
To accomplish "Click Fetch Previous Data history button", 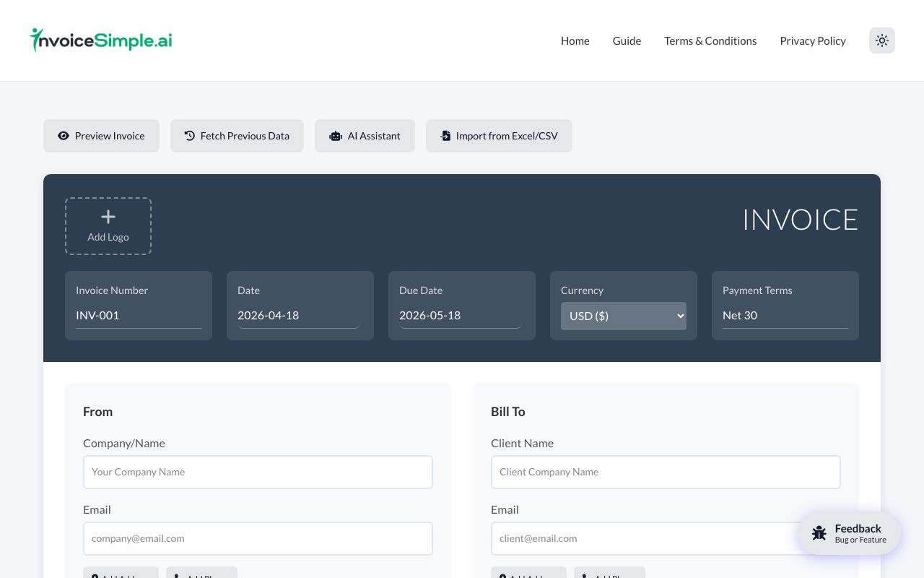I will click(237, 136).
